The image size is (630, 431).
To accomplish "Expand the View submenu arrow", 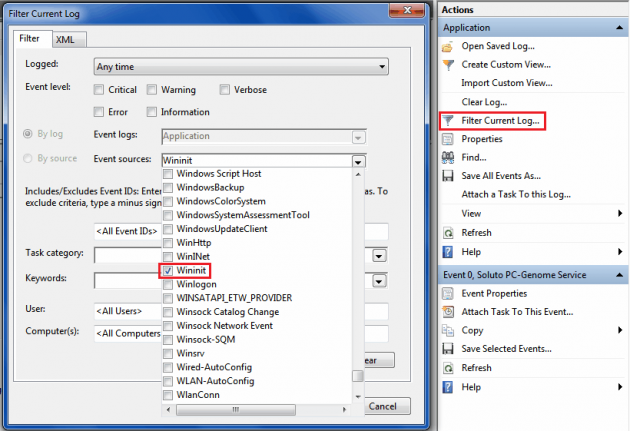I will 621,213.
